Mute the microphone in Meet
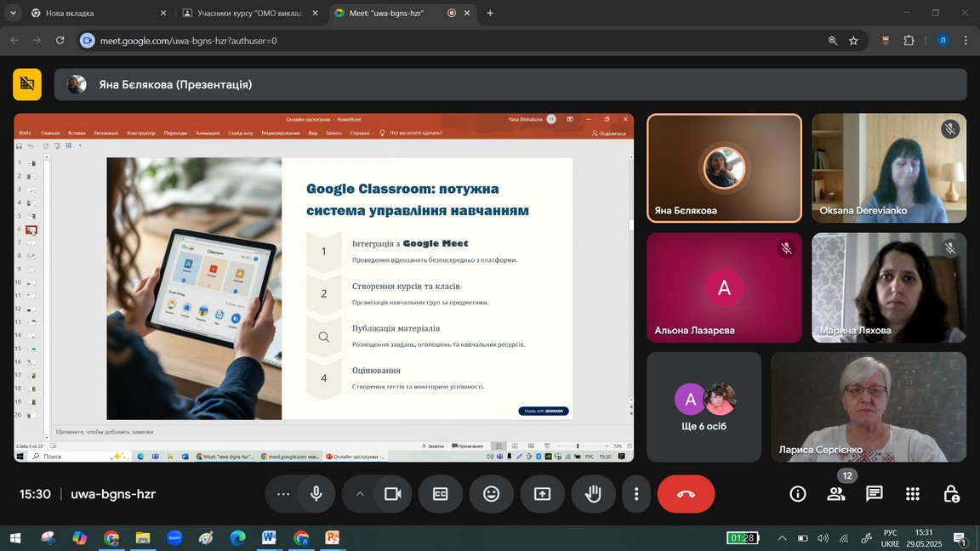The width and height of the screenshot is (980, 551). (x=316, y=493)
